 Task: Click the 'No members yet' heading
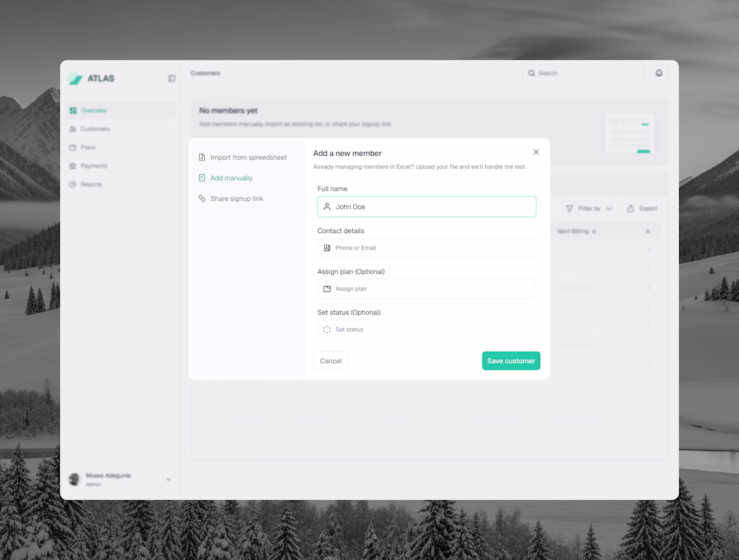[228, 110]
